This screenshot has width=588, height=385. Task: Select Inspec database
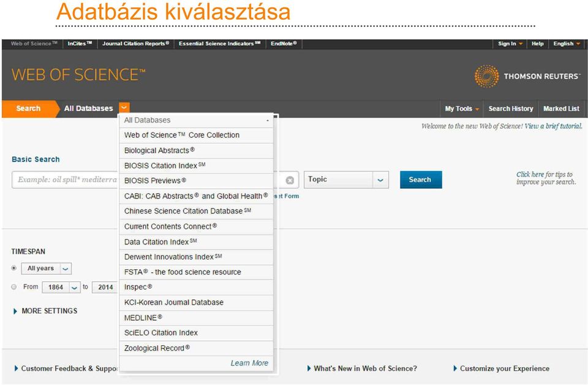tap(196, 287)
